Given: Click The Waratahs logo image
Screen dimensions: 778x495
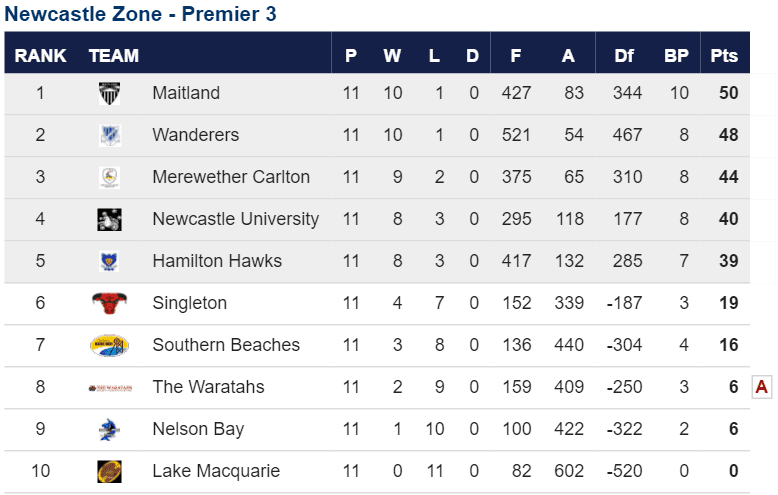Looking at the screenshot, I should pyautogui.click(x=110, y=388).
